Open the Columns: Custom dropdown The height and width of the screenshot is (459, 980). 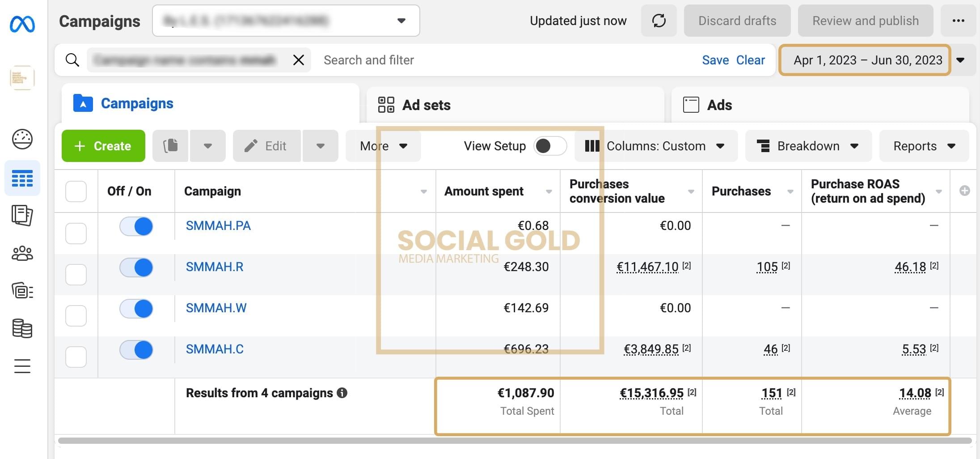[x=656, y=146]
